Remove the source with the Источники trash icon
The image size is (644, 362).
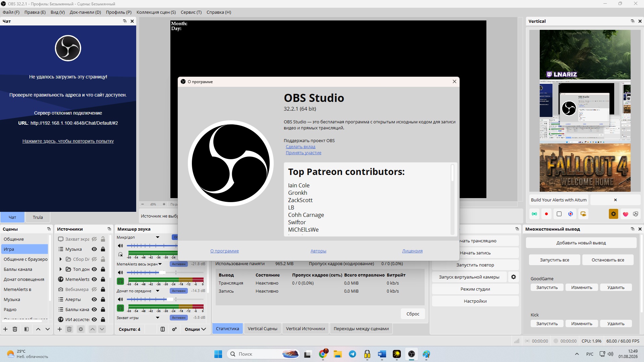coord(69,329)
